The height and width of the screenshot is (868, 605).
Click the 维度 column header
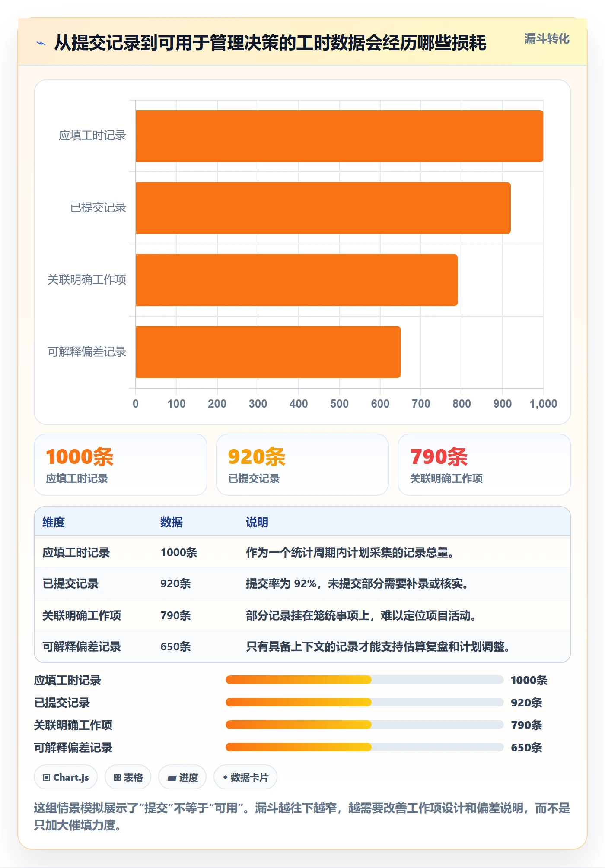(54, 522)
